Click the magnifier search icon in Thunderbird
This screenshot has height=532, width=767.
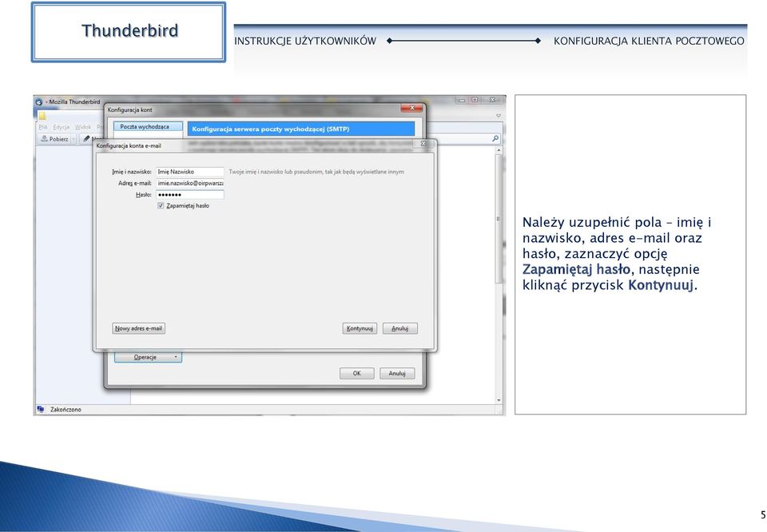[495, 139]
